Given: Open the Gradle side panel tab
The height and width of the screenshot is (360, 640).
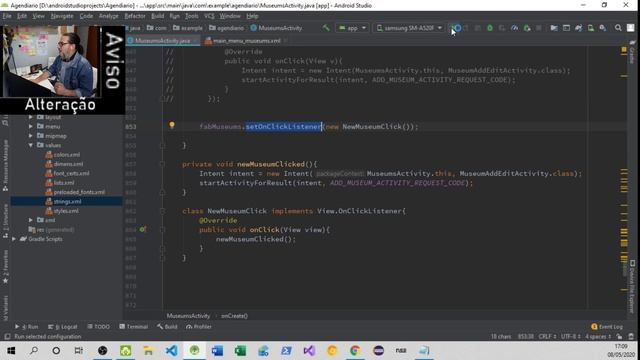Looking at the screenshot, I should pos(632,52).
